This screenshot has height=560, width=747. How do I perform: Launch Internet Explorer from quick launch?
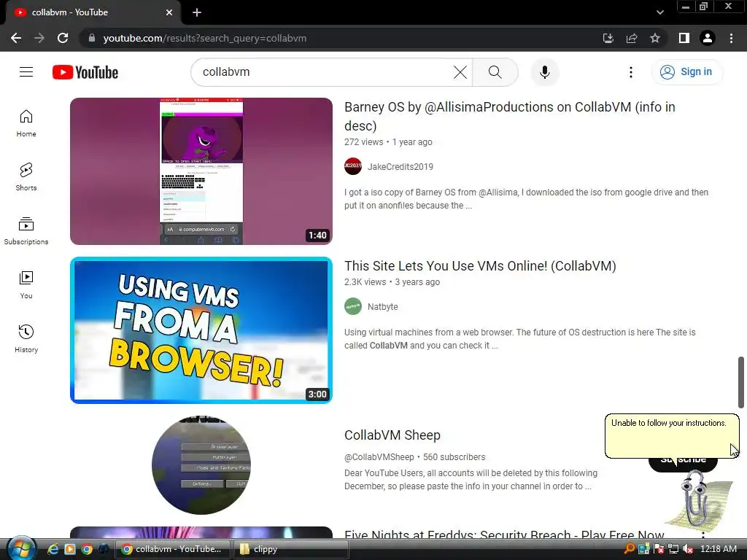[53, 549]
